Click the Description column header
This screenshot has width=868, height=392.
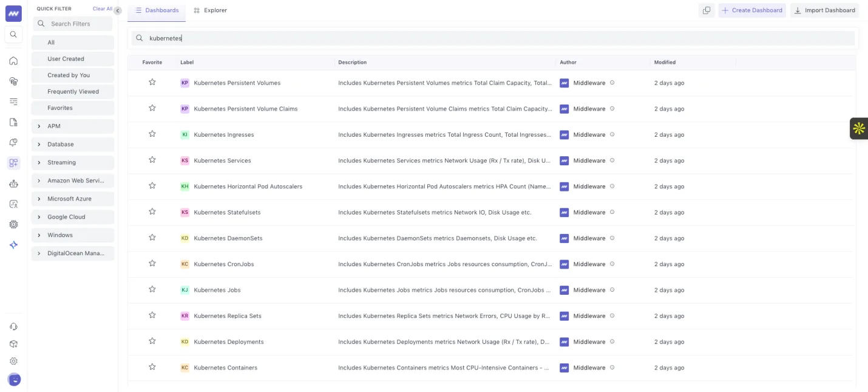(x=352, y=63)
